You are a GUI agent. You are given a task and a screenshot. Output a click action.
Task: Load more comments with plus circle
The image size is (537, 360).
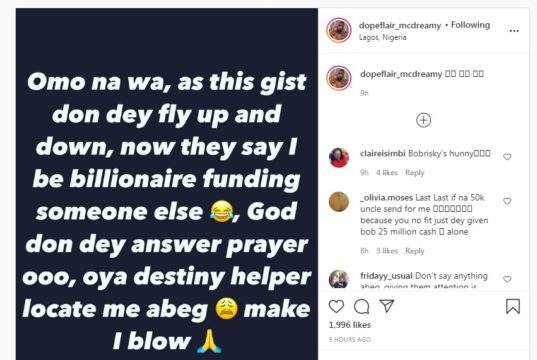pos(424,120)
